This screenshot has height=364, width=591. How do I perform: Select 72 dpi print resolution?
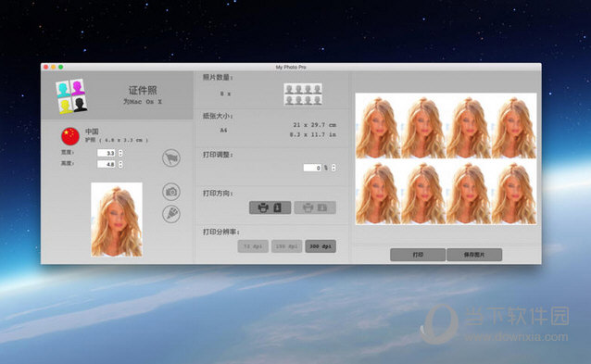[x=253, y=246]
